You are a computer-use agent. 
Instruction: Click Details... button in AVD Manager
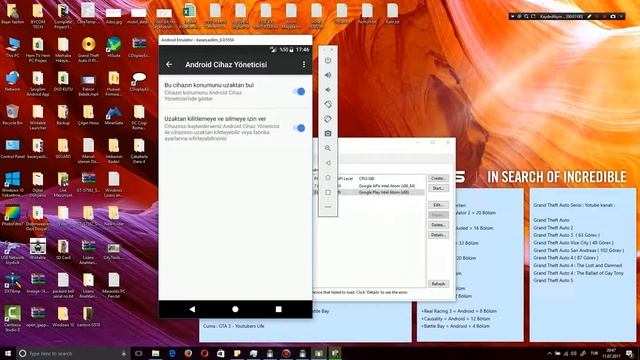tap(438, 235)
